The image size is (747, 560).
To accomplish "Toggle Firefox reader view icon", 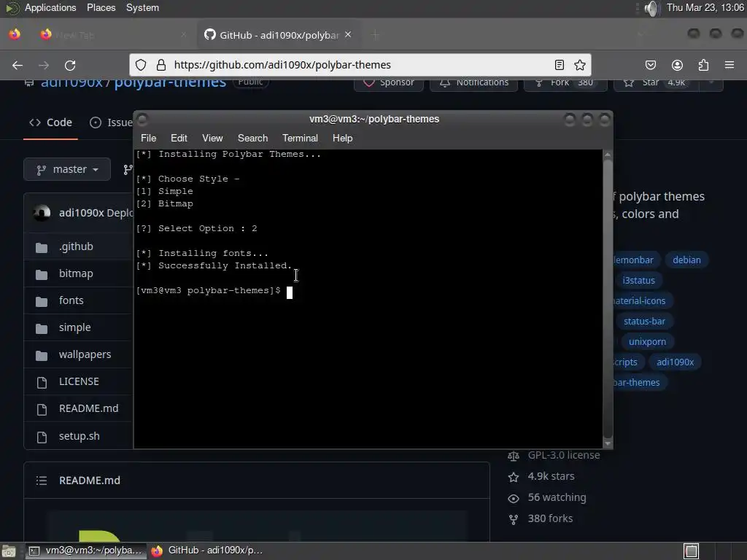I will (560, 65).
